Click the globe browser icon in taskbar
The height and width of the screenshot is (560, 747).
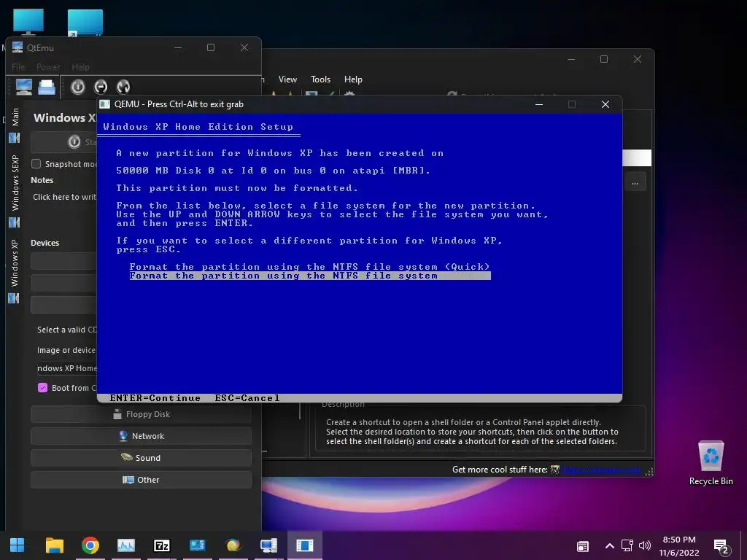click(x=233, y=545)
